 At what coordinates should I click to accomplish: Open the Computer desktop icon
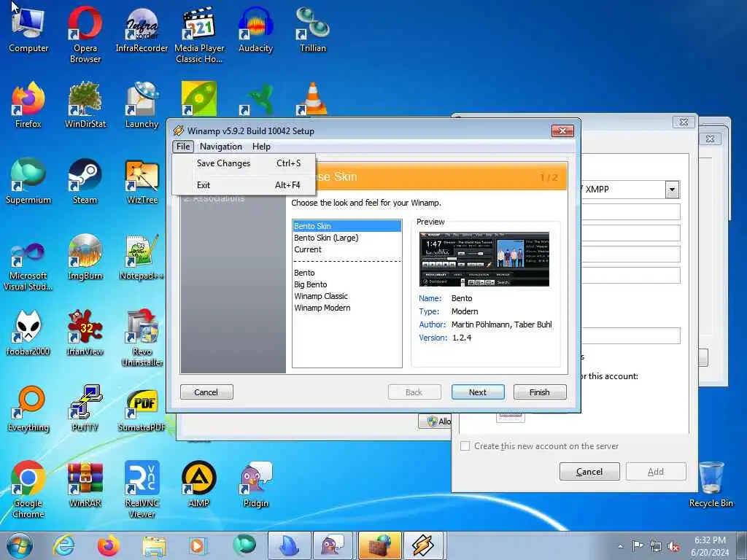tap(28, 29)
